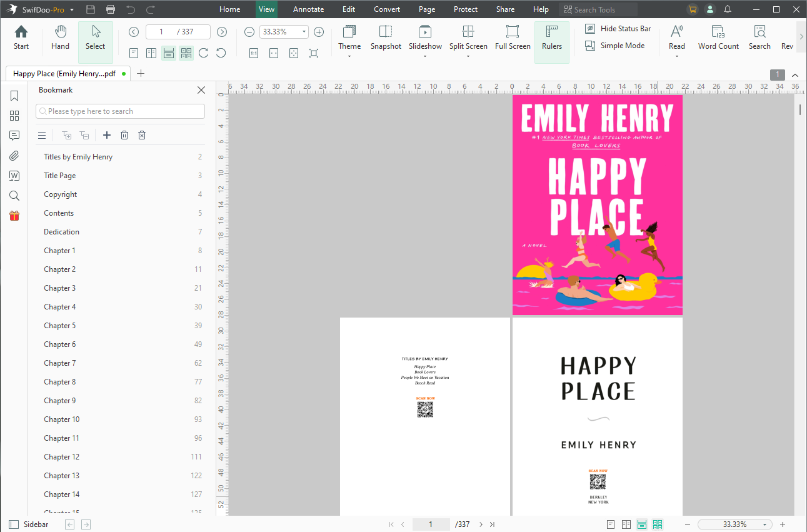Open Word Count tool
The height and width of the screenshot is (532, 807).
tap(718, 38)
